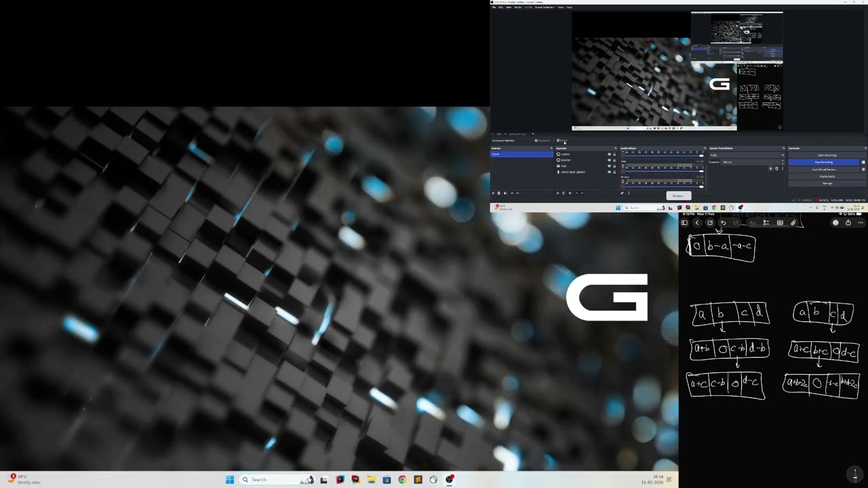Open the Scene Collection menu in OBS
868x488 pixels.
point(545,7)
